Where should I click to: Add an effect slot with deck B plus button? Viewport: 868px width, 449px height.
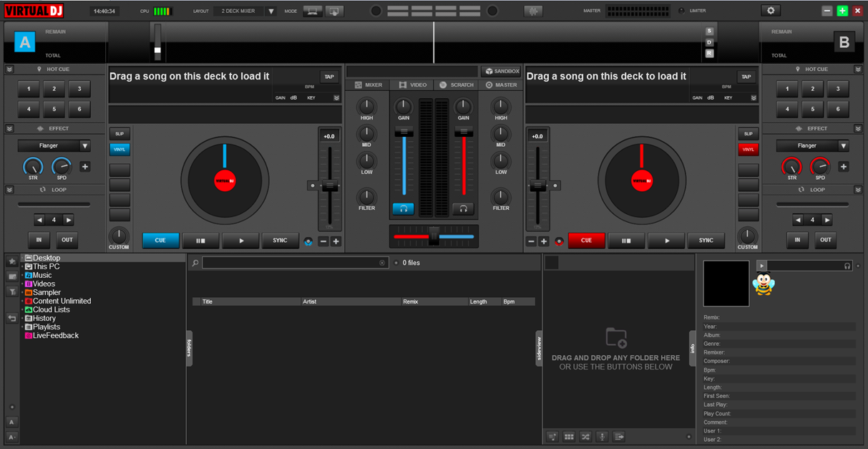pyautogui.click(x=844, y=167)
